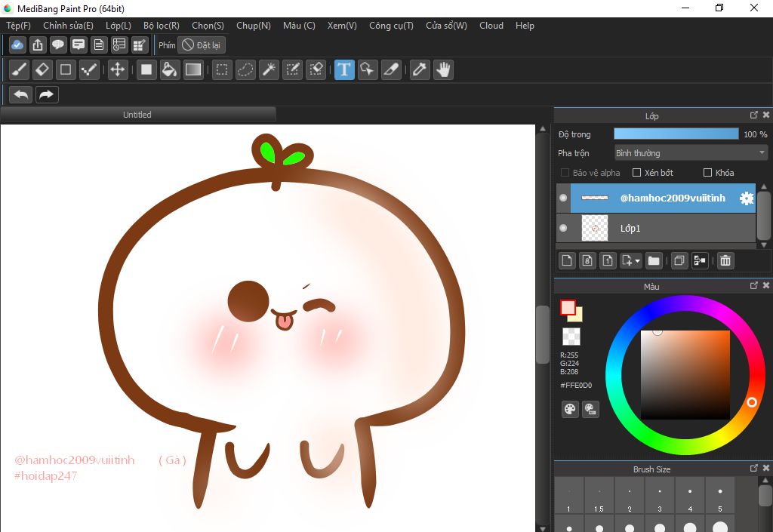Viewport: 773px width, 532px height.
Task: Click the canvas vertical scrollbar
Action: point(542,334)
